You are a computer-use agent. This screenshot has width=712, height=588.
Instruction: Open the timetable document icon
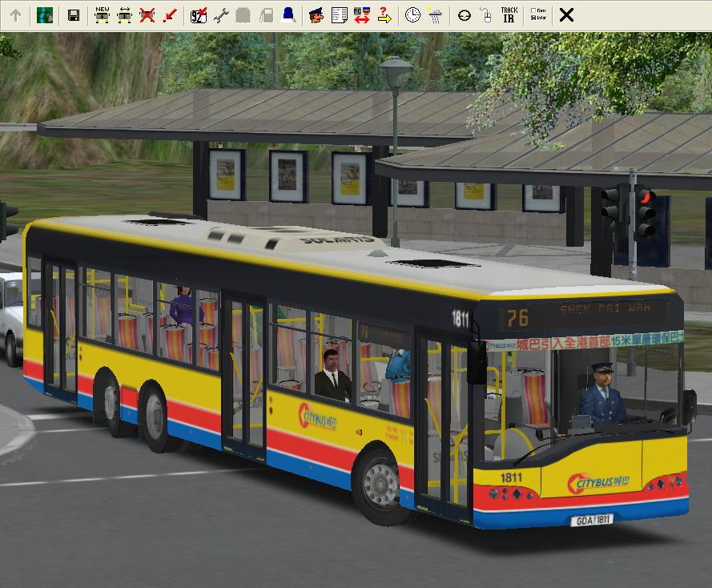(339, 15)
